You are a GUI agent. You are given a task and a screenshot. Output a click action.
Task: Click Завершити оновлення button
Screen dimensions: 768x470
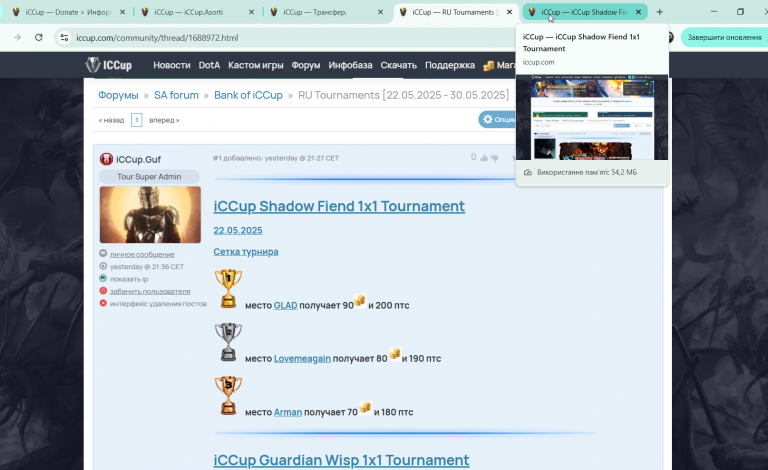[x=724, y=37]
